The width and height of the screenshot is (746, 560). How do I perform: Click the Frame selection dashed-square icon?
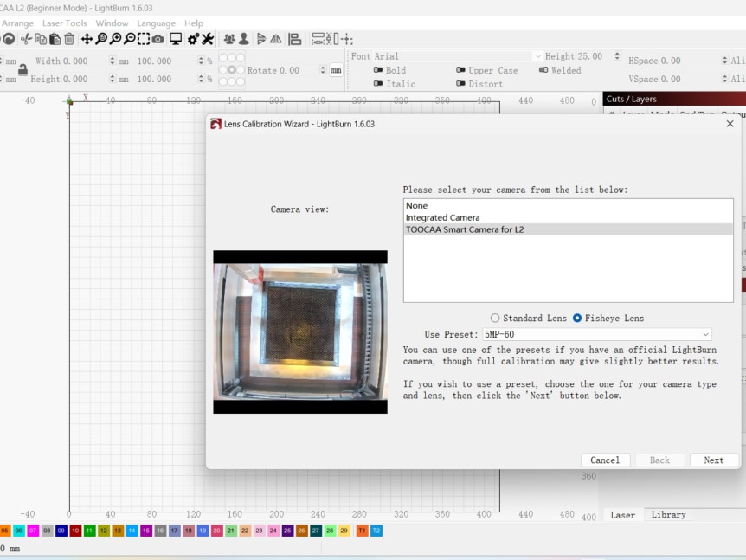pyautogui.click(x=144, y=39)
